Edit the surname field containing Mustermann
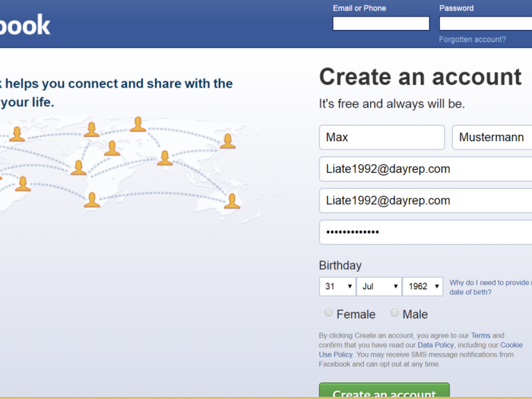This screenshot has height=399, width=532. [492, 137]
